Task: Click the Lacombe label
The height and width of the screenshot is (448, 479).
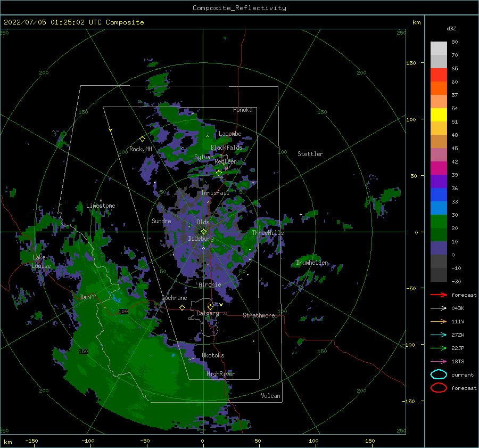Action: [x=230, y=134]
